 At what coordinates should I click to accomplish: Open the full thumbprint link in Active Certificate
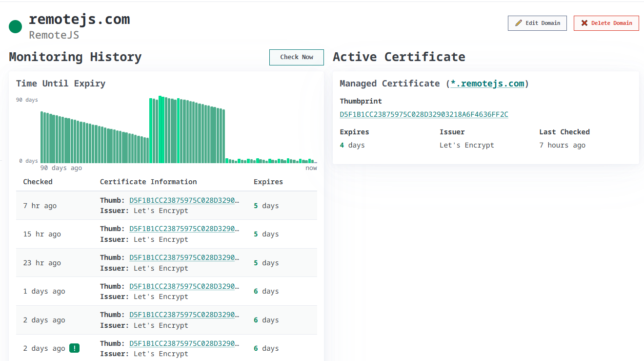click(x=424, y=114)
